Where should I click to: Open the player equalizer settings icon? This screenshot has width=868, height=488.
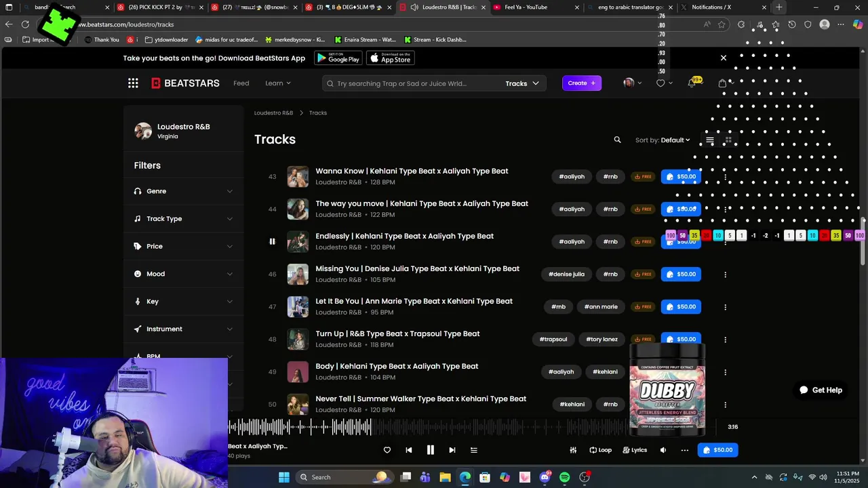[573, 450]
